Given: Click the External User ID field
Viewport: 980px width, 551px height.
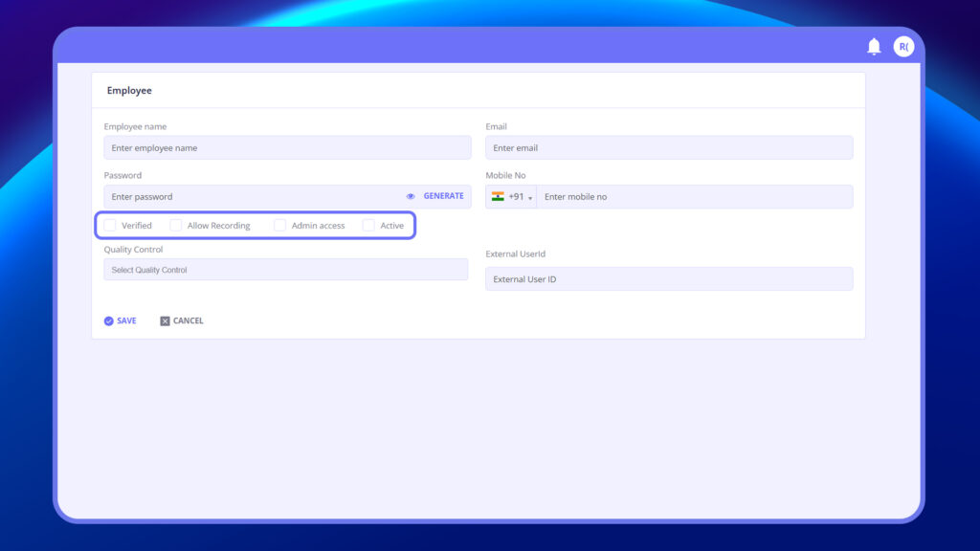Looking at the screenshot, I should (x=669, y=279).
